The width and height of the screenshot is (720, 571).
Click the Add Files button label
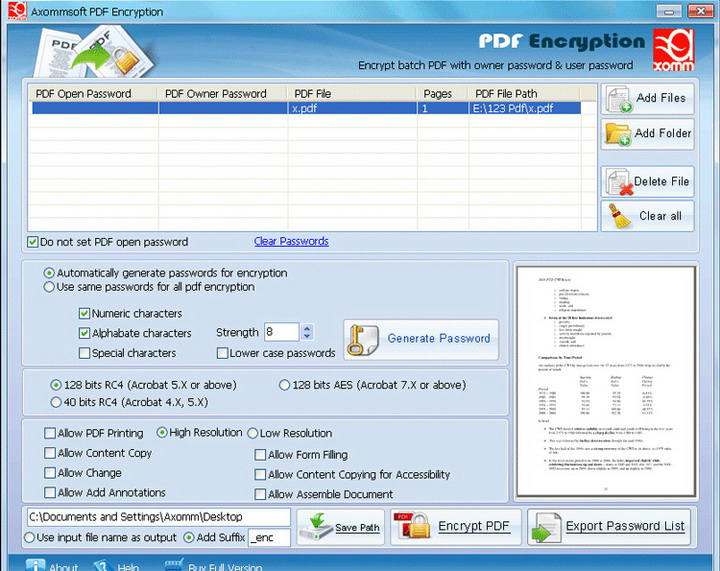point(661,98)
